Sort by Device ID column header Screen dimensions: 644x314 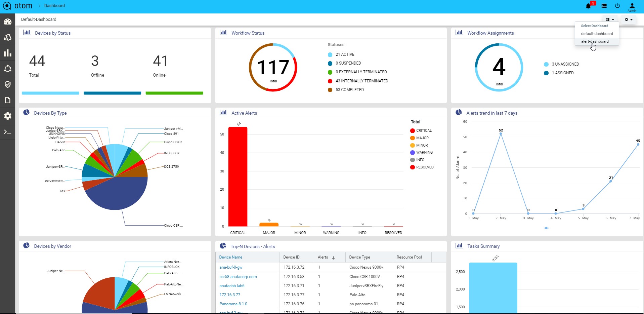[291, 257]
